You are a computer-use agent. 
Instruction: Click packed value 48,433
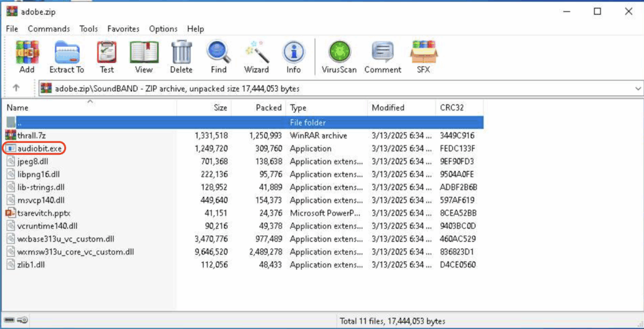point(271,265)
